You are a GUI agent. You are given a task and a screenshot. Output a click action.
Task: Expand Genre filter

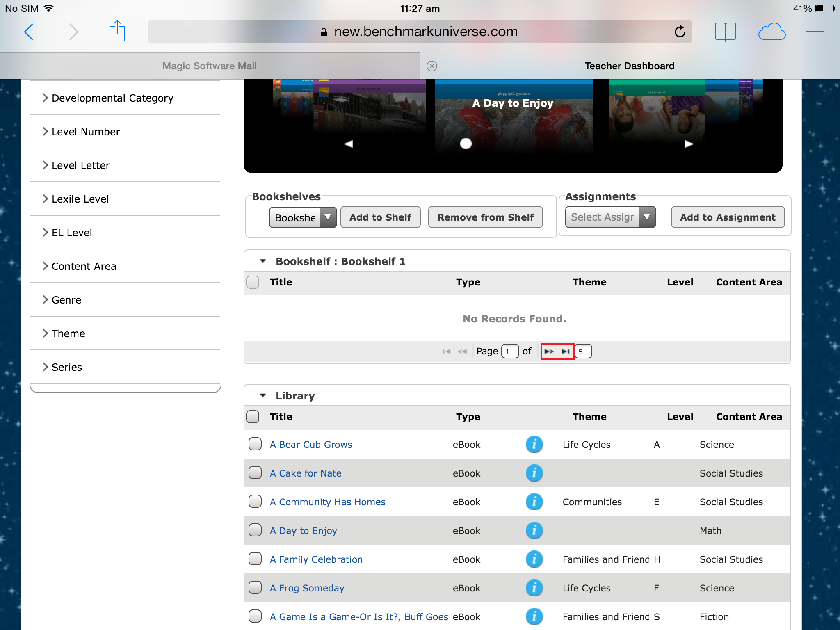pos(125,300)
